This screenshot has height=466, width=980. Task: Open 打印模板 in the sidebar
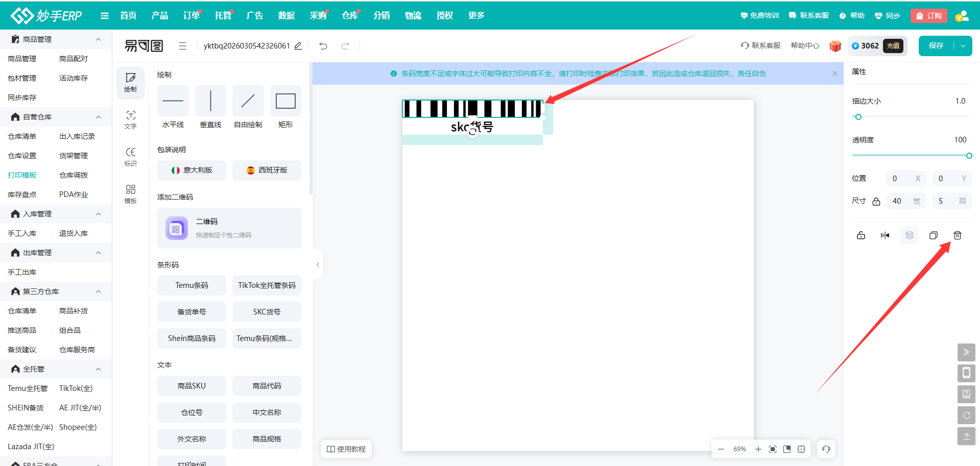pos(22,175)
